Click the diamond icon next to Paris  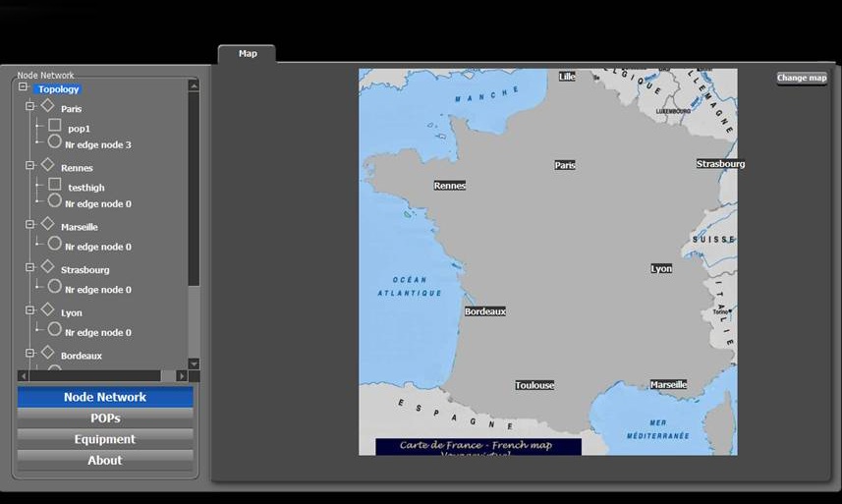48,105
